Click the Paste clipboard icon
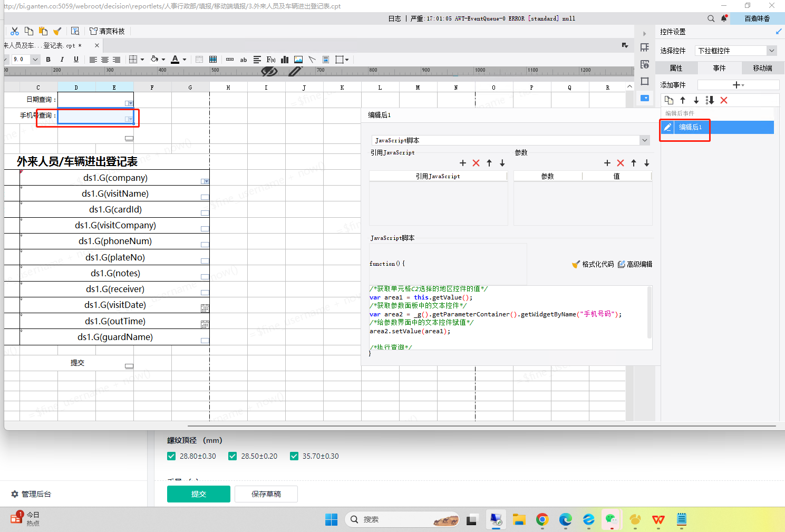The image size is (785, 532). pos(43,31)
